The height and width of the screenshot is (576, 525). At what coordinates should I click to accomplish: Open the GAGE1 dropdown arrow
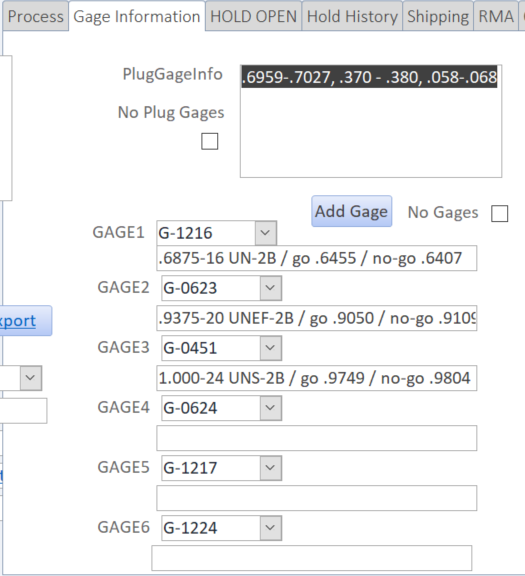click(266, 233)
